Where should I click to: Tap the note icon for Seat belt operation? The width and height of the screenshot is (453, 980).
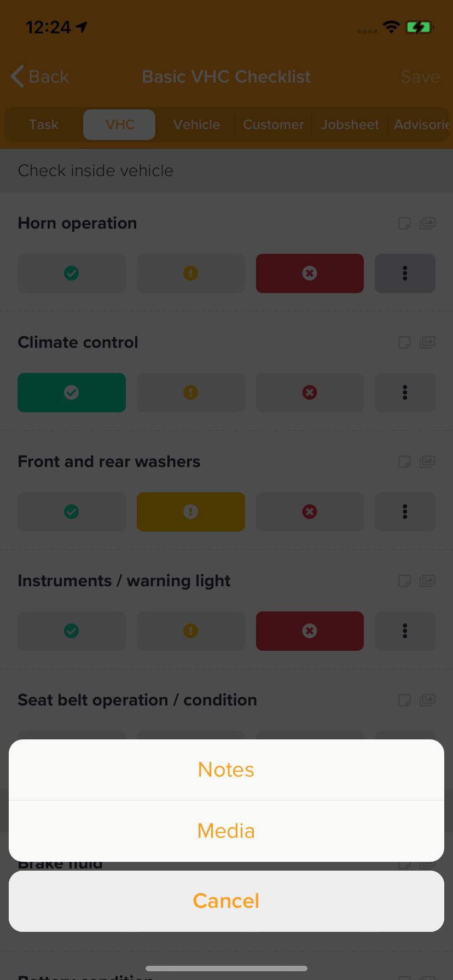(x=404, y=700)
